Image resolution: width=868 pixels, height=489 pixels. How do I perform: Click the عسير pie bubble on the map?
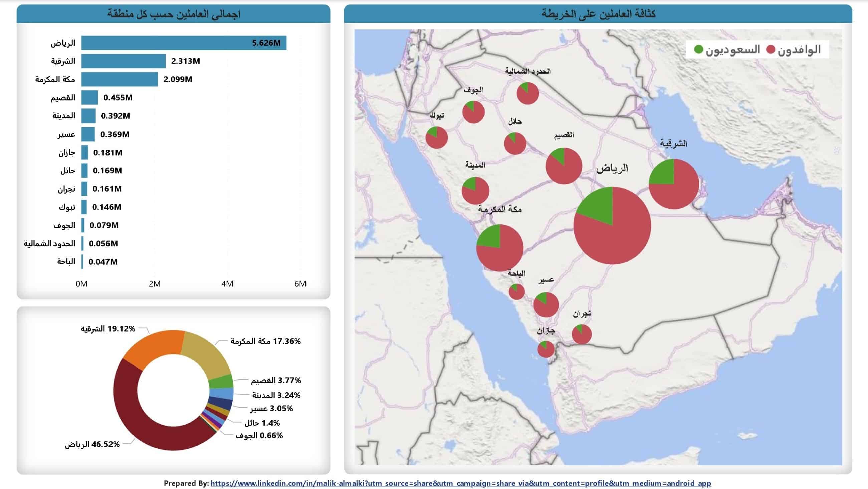[x=546, y=305]
